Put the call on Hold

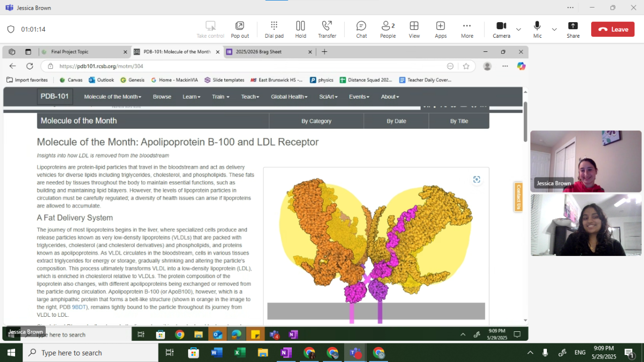pyautogui.click(x=300, y=29)
